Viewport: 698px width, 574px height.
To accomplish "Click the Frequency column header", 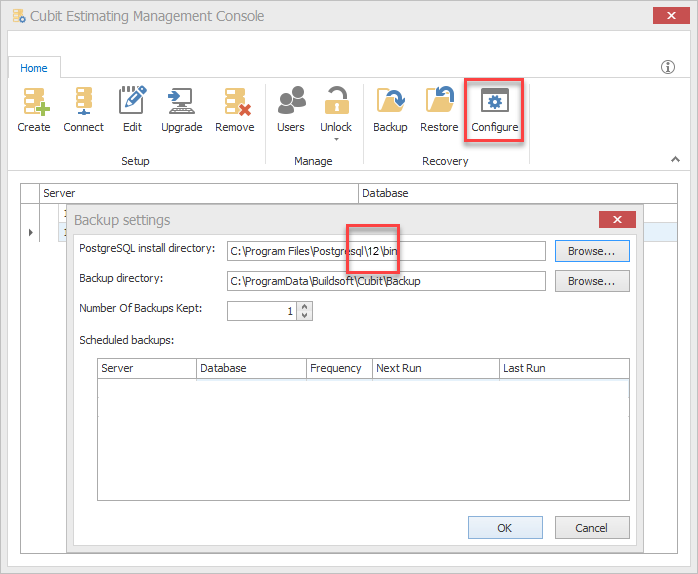I will (x=339, y=368).
